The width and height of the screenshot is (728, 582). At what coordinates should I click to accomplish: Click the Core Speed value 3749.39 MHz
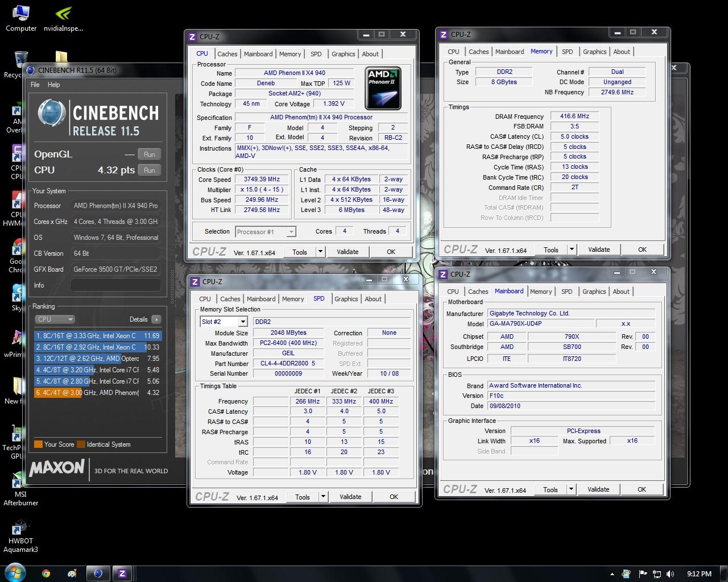262,180
